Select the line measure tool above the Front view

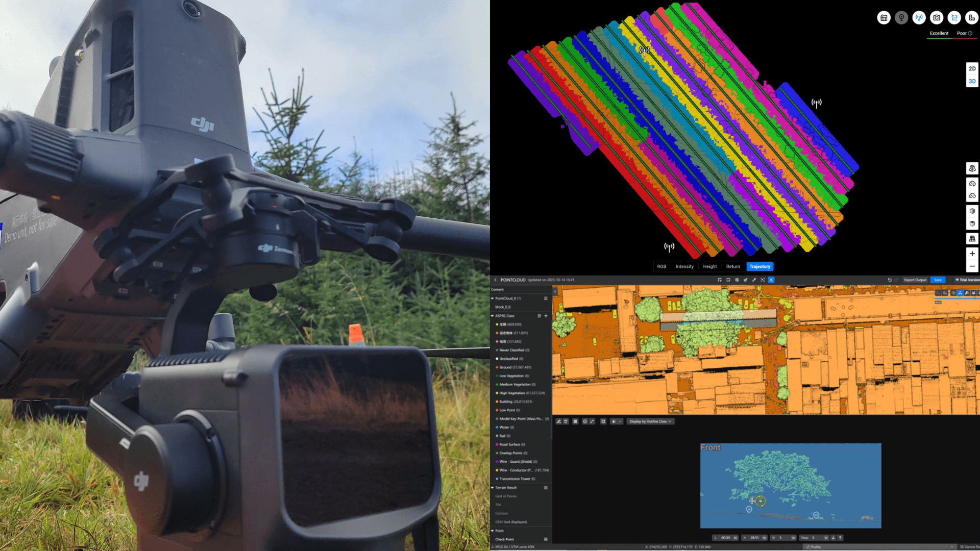(x=592, y=421)
